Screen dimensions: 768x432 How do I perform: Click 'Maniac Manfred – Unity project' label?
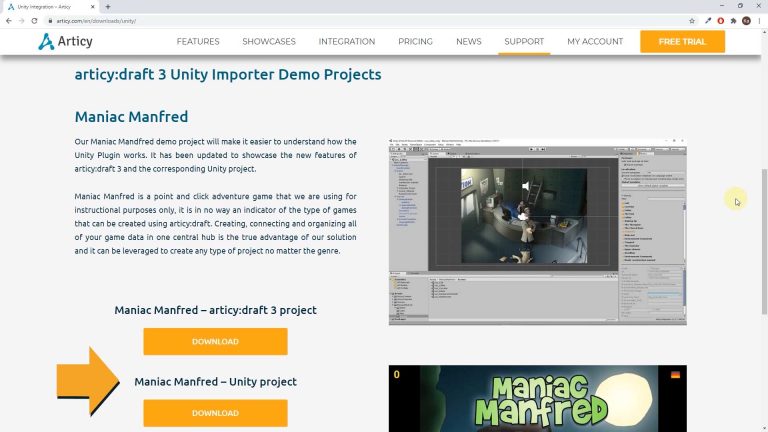coord(216,382)
